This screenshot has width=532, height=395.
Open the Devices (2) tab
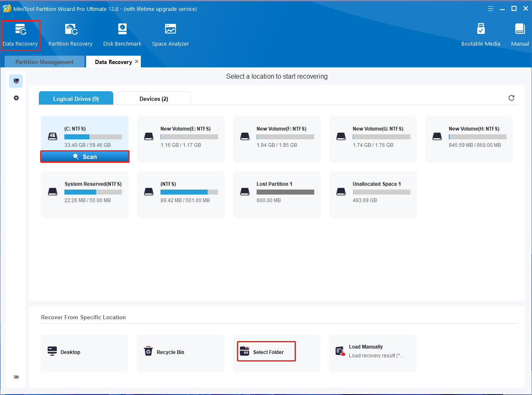click(x=153, y=97)
